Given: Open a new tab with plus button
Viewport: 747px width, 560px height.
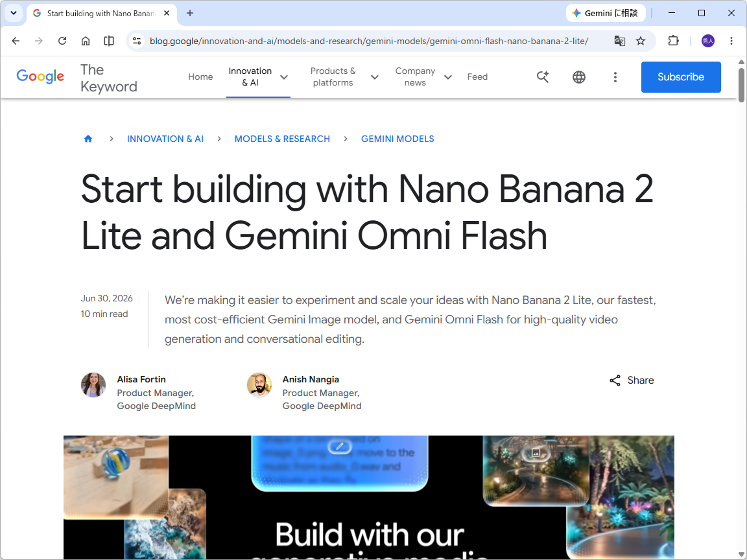Looking at the screenshot, I should (x=189, y=14).
